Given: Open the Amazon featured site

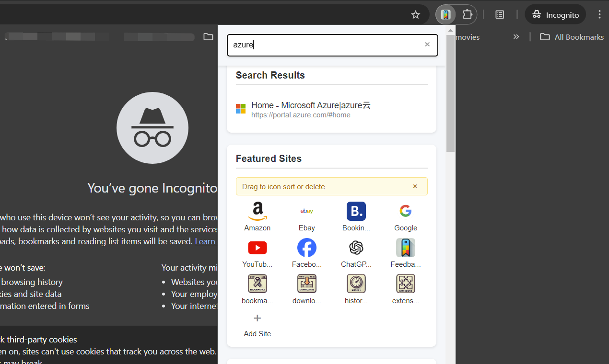Looking at the screenshot, I should (x=258, y=216).
